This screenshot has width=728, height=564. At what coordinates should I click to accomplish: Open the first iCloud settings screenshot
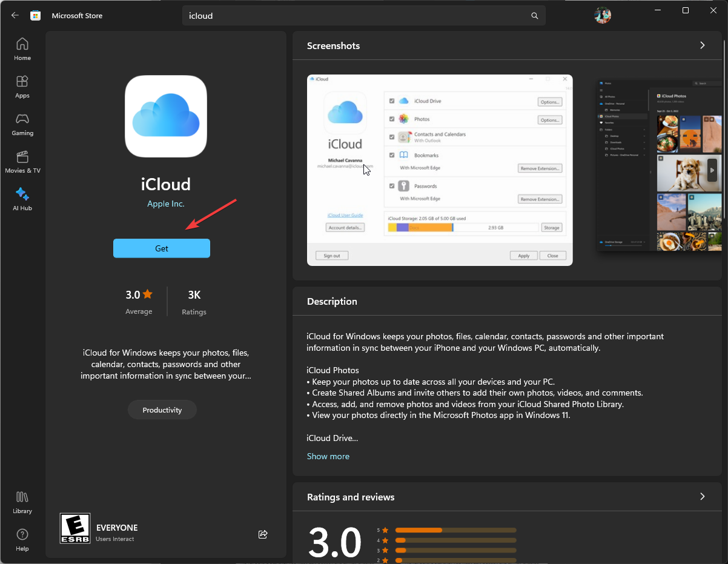point(440,170)
